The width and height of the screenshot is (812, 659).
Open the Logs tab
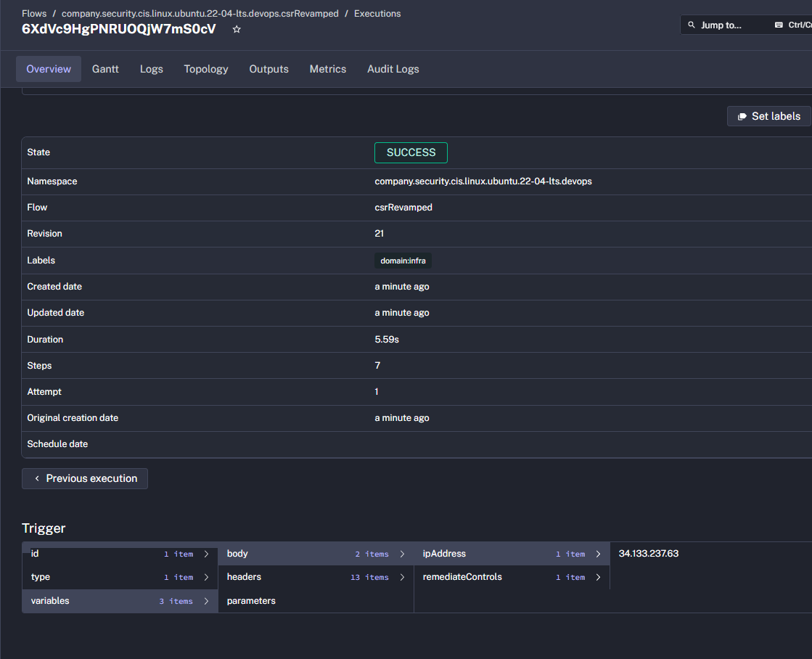coord(151,69)
